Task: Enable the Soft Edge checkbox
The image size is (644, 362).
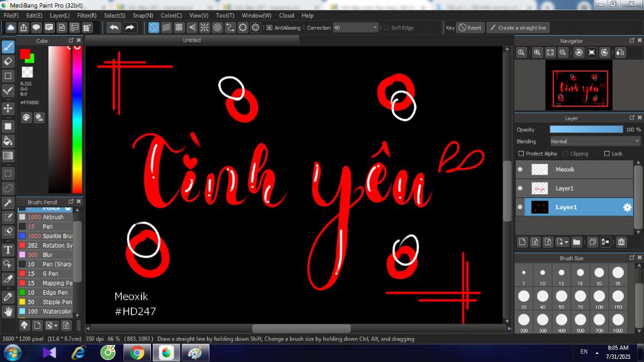Action: 386,28
